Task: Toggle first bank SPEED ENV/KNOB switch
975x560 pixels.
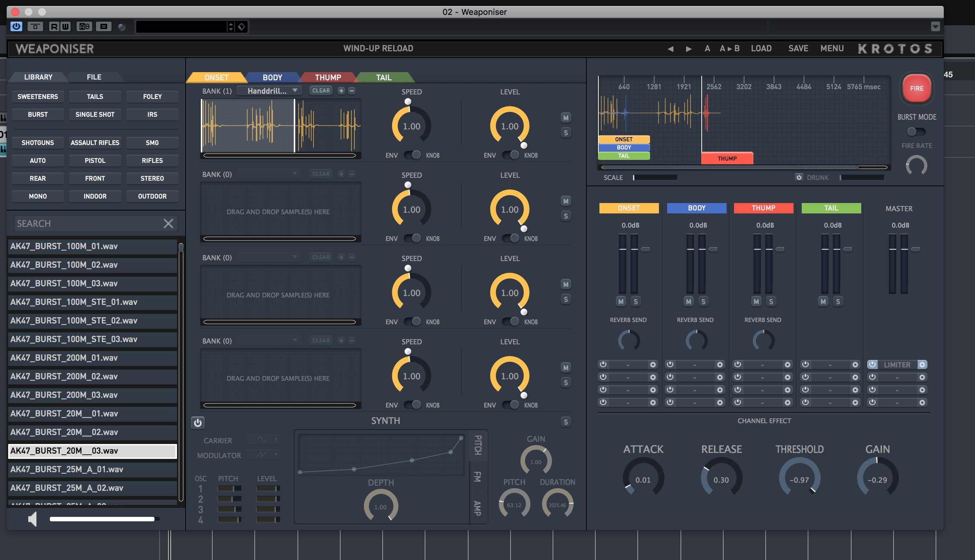Action: [412, 155]
